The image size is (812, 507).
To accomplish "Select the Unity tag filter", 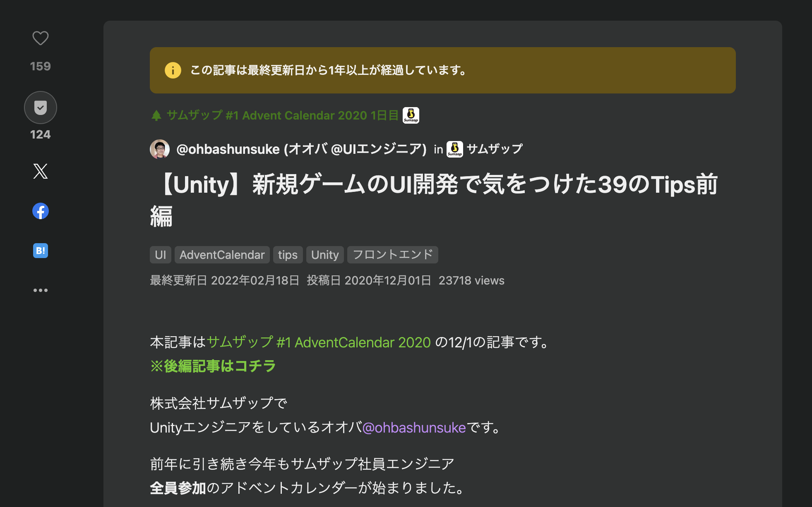I will pyautogui.click(x=324, y=254).
